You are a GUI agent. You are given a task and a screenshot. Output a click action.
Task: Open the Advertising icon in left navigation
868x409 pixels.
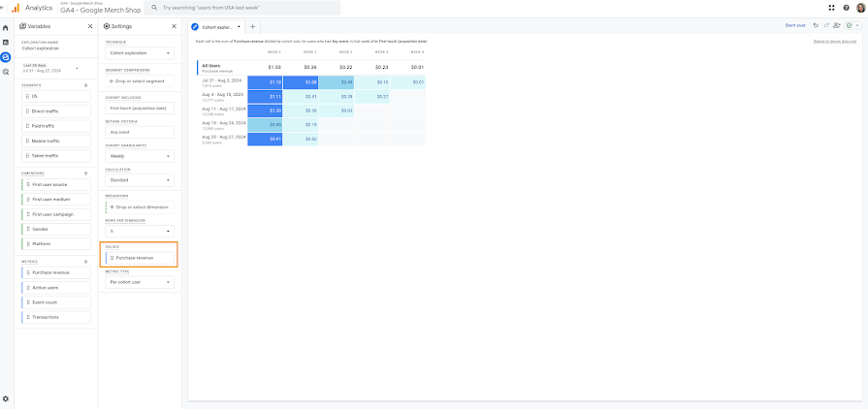click(x=6, y=72)
